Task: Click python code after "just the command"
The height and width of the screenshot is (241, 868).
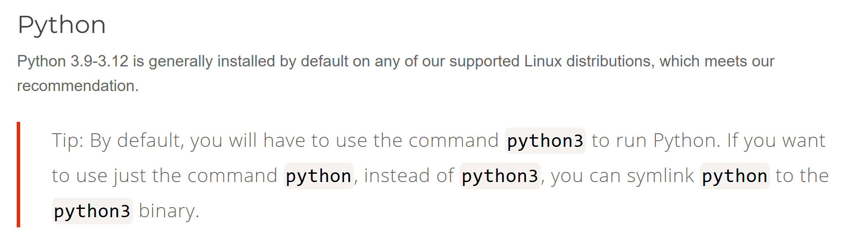Action: click(318, 176)
